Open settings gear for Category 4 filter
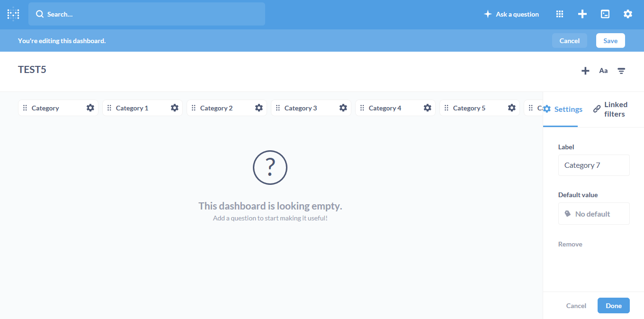The height and width of the screenshot is (319, 644). pos(428,108)
